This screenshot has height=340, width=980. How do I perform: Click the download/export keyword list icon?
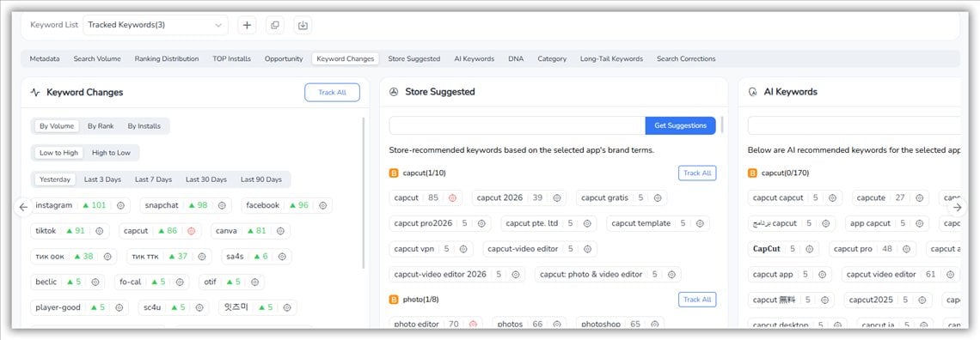pos(303,25)
